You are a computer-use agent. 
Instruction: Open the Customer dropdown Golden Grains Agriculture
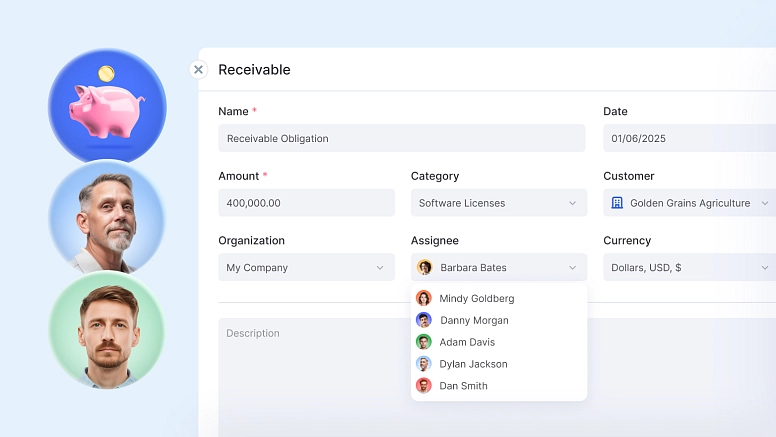[689, 202]
